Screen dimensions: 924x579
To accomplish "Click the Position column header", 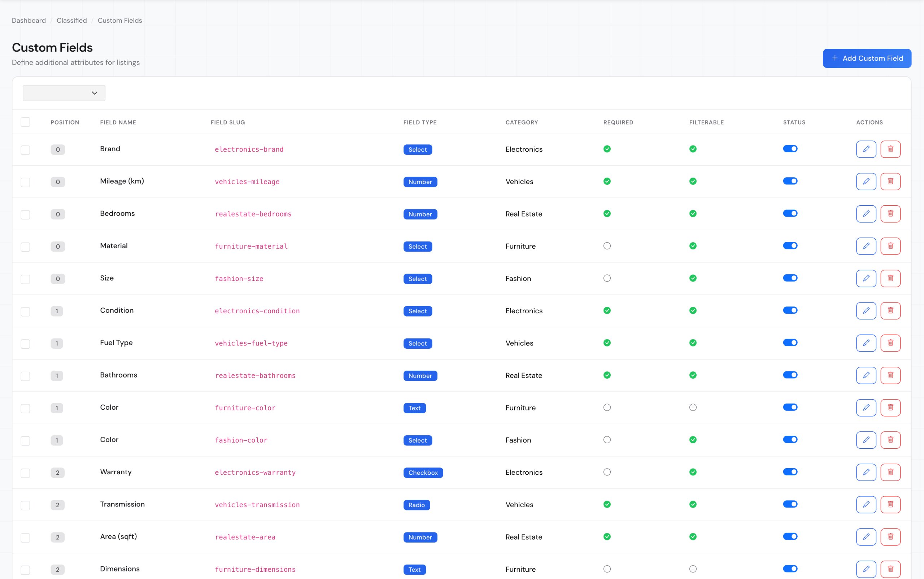I will tap(65, 122).
